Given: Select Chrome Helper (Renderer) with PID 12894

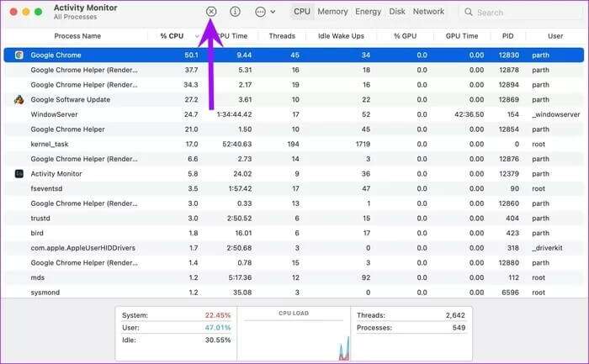Looking at the screenshot, I should point(294,85).
